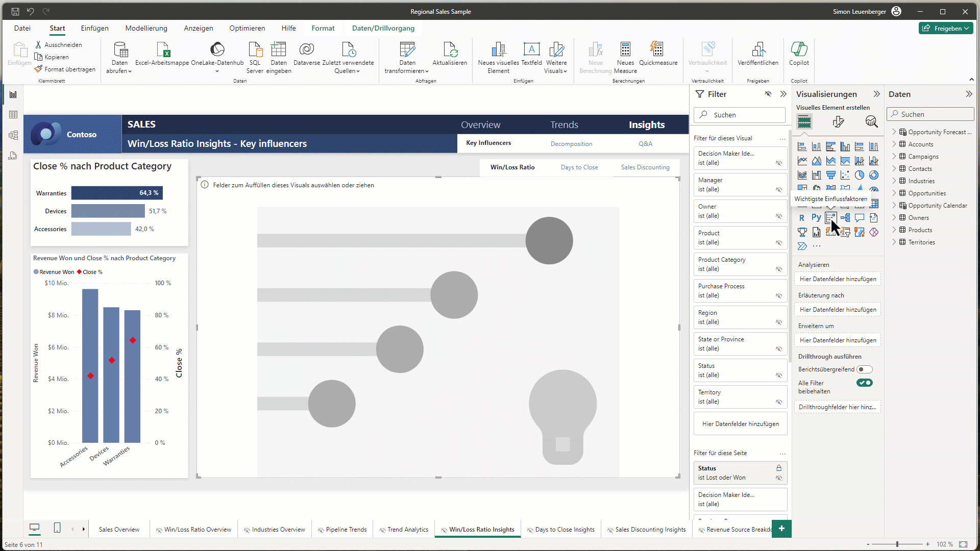Image resolution: width=980 pixels, height=551 pixels.
Task: Click the filter lock icon on Status filter
Action: (x=780, y=468)
